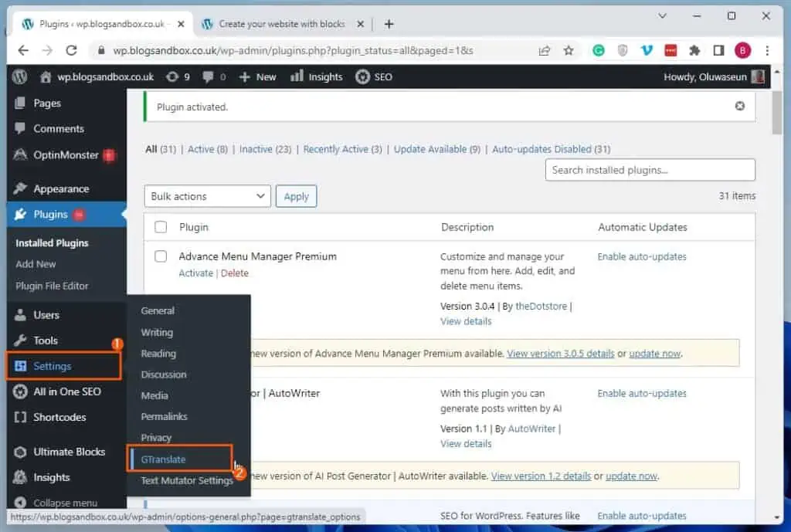Viewport: 791px width, 532px height.
Task: Open the Vimeo extension icon
Action: 647,50
